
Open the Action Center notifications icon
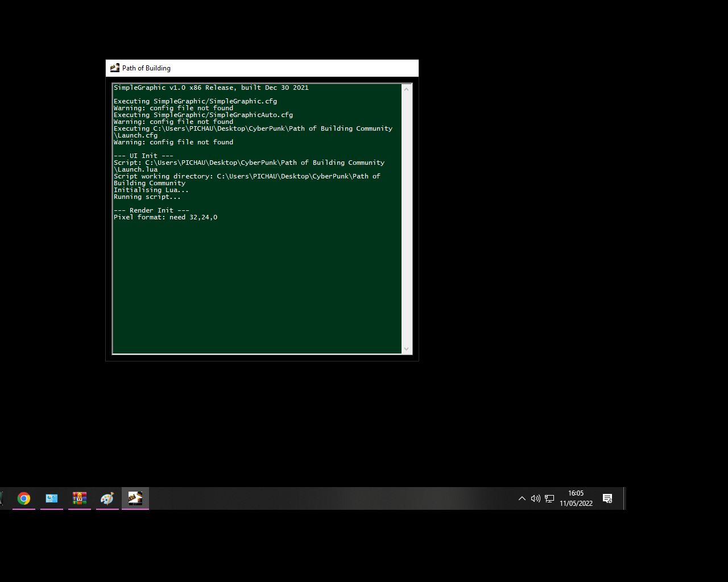click(607, 498)
